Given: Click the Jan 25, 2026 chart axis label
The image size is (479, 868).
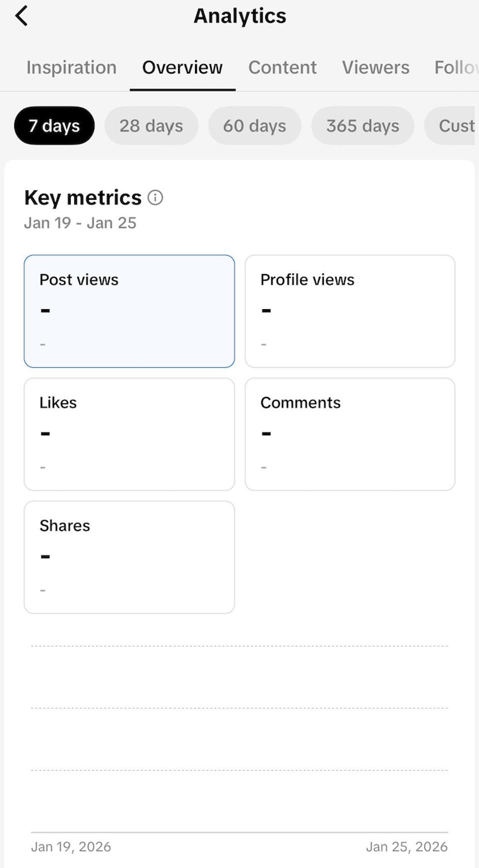Looking at the screenshot, I should (x=407, y=847).
